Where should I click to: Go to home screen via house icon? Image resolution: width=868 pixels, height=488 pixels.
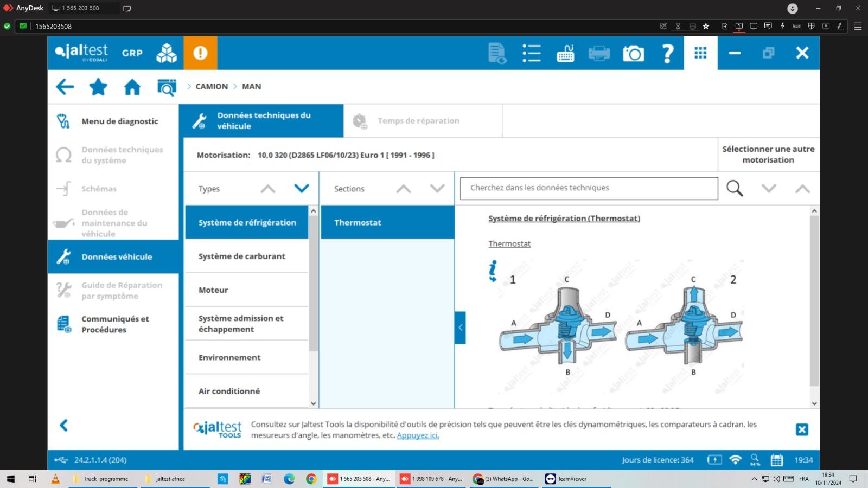point(132,87)
